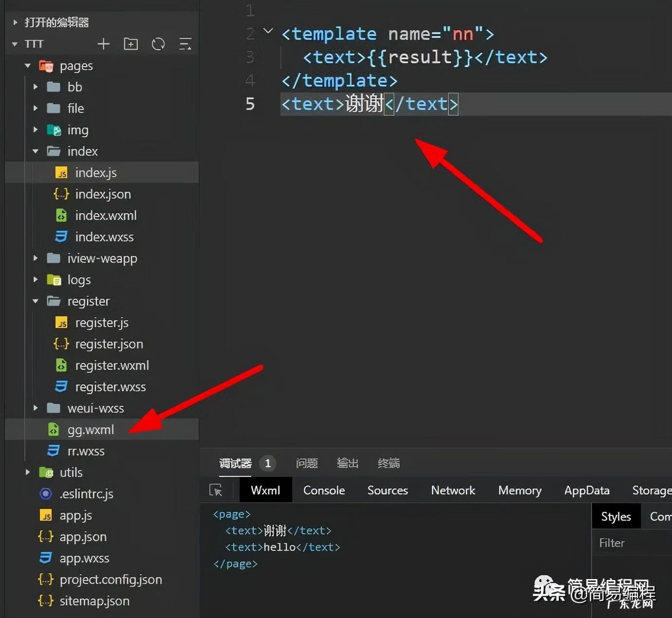Click the element inspector picker icon
Image resolution: width=672 pixels, height=618 pixels.
216,490
